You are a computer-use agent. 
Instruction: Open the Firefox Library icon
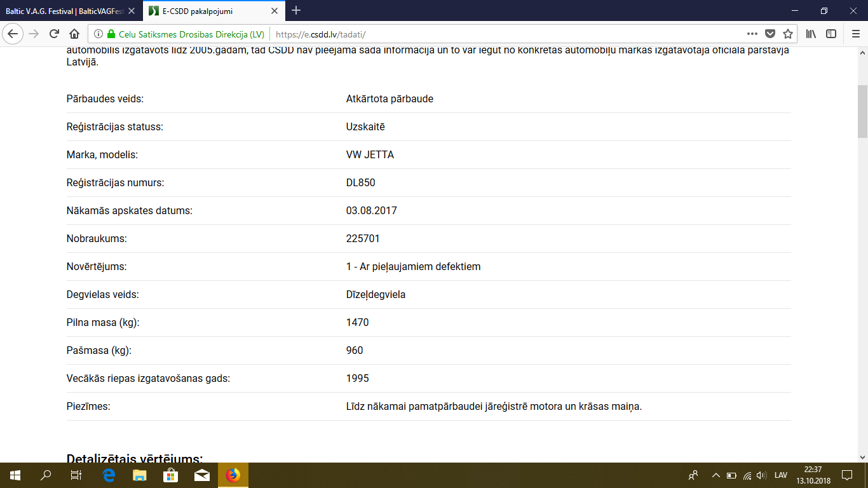(811, 34)
